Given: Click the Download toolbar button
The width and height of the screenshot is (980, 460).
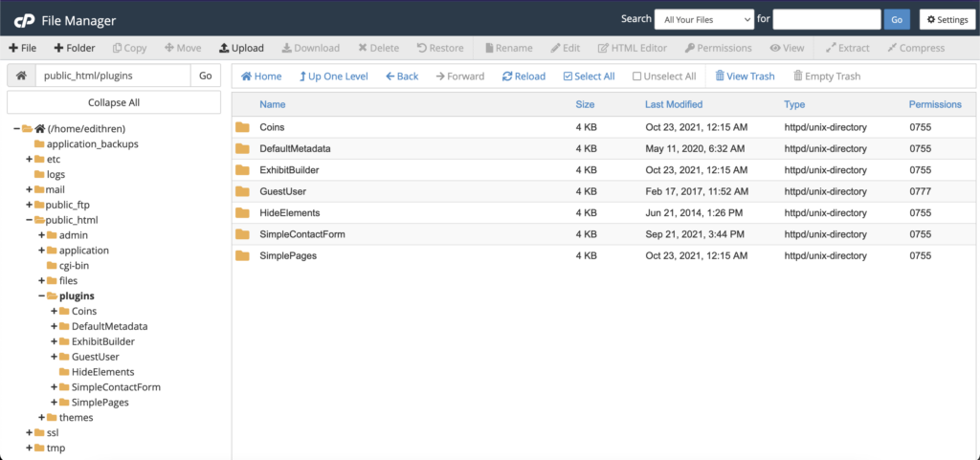Looking at the screenshot, I should point(311,48).
